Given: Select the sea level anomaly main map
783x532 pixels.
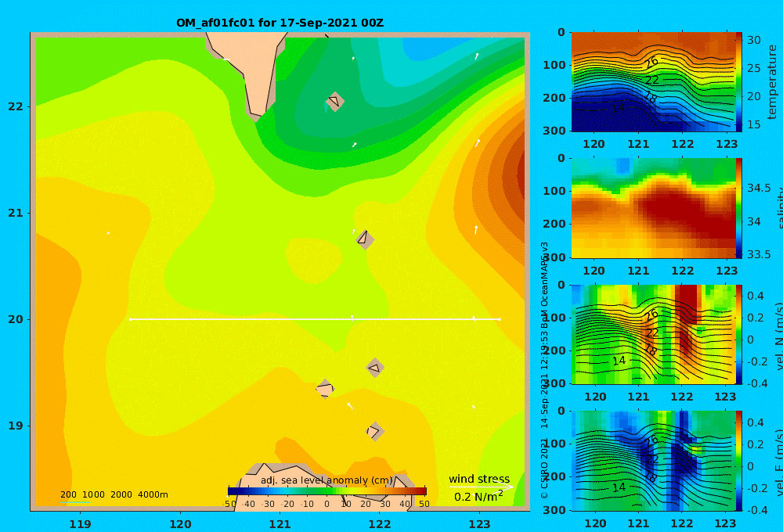Looking at the screenshot, I should point(280,272).
